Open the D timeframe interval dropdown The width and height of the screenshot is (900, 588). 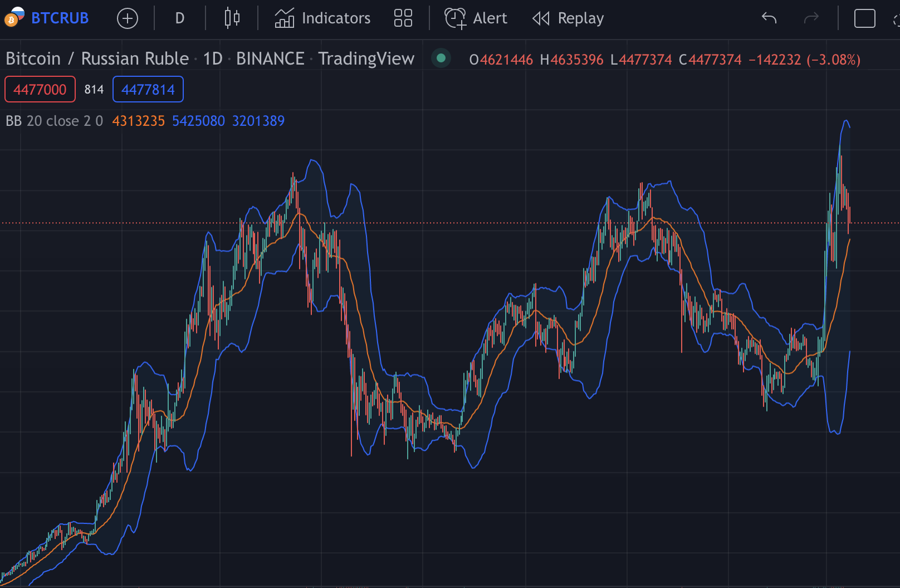pyautogui.click(x=179, y=18)
